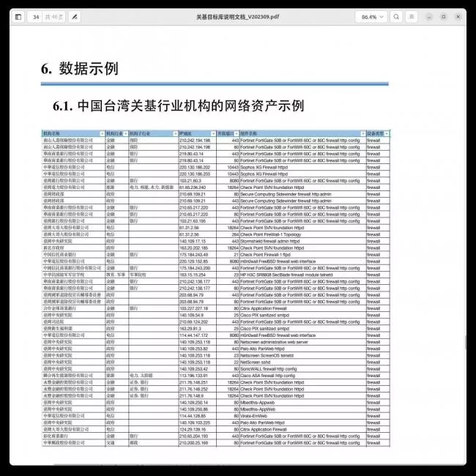Close the PDF viewer window
Screen dimensions: 476x476
[458, 16]
